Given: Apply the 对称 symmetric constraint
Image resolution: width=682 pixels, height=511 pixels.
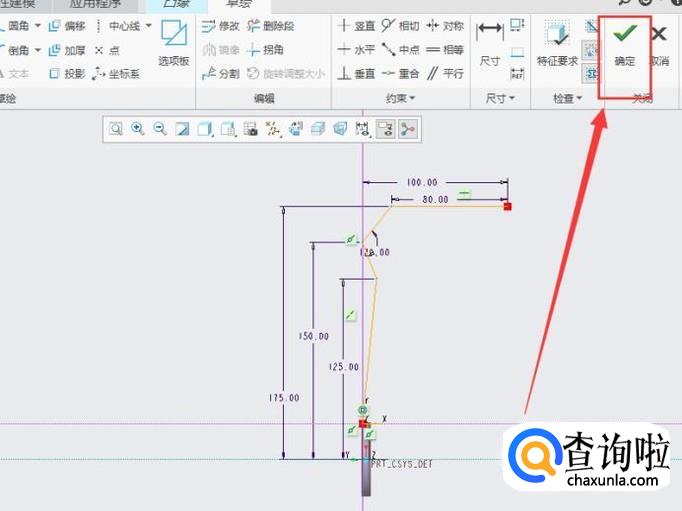Looking at the screenshot, I should (x=445, y=25).
